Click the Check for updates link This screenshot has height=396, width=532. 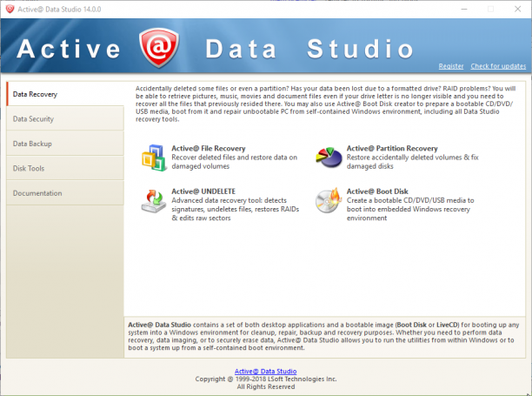pos(498,66)
